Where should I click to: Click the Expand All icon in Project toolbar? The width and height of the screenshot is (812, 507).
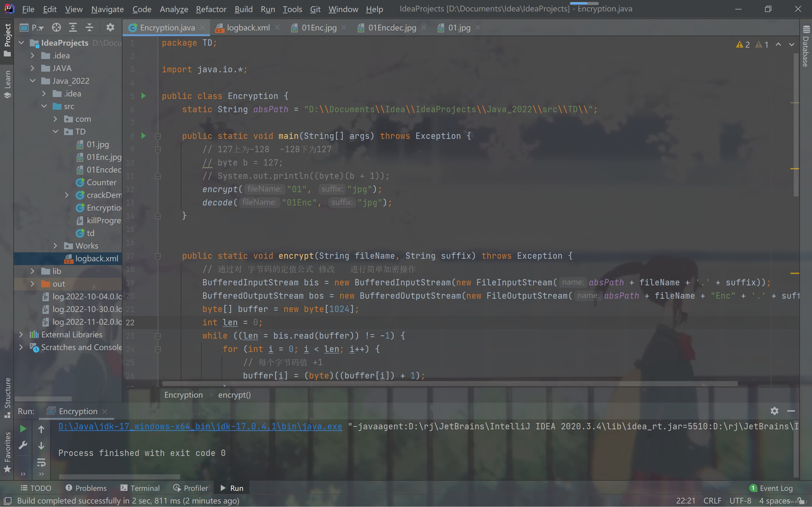click(73, 28)
